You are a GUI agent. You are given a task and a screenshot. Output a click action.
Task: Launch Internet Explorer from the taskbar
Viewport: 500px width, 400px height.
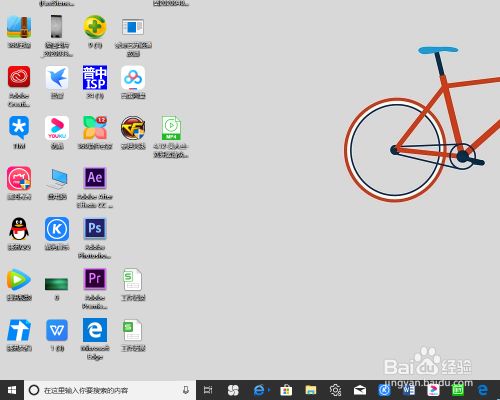click(259, 390)
